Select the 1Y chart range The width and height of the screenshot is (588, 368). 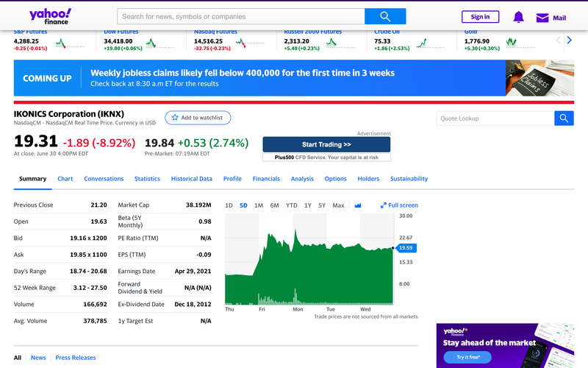pos(308,205)
